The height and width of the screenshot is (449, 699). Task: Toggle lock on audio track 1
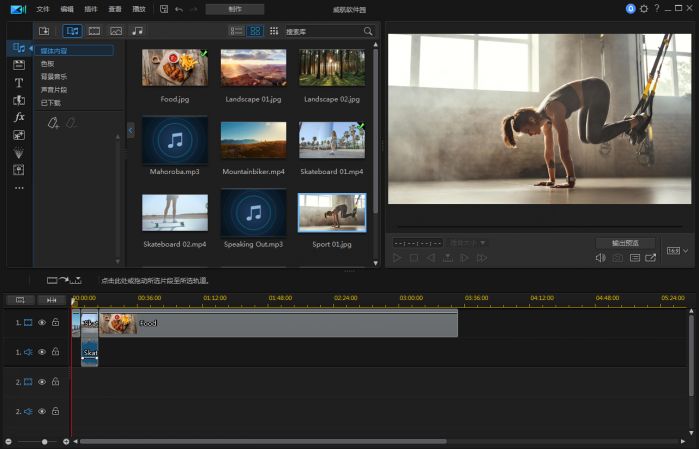point(56,352)
